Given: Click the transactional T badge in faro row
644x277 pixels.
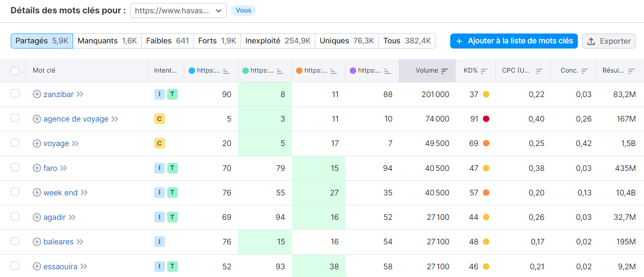Looking at the screenshot, I should pyautogui.click(x=172, y=168).
